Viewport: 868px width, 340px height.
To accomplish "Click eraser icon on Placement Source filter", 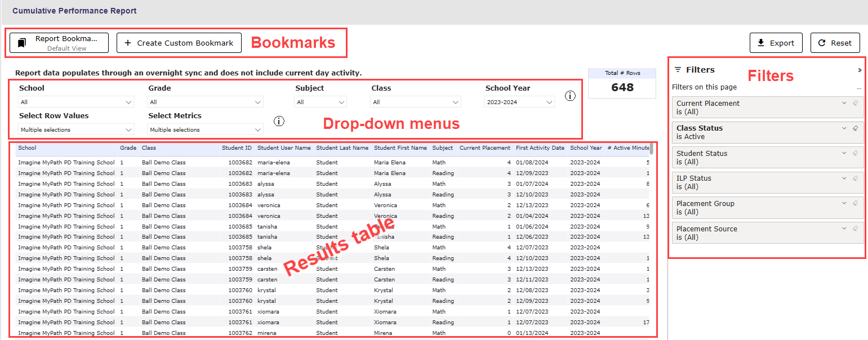I will (x=855, y=229).
